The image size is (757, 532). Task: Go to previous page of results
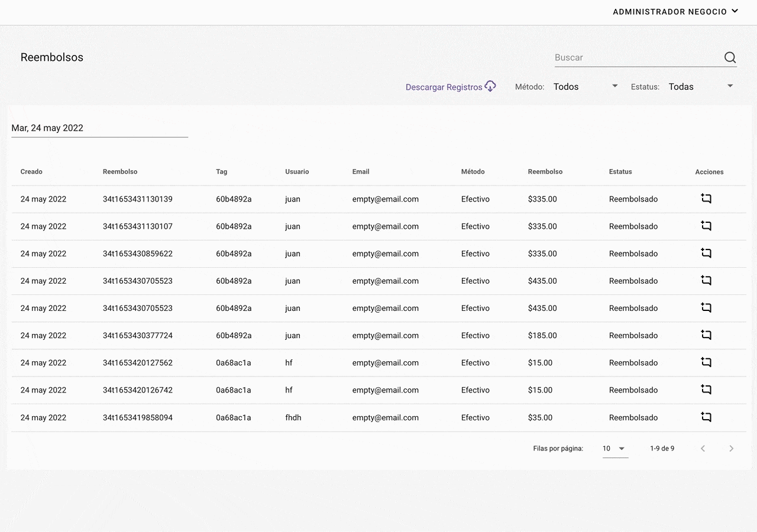(703, 449)
